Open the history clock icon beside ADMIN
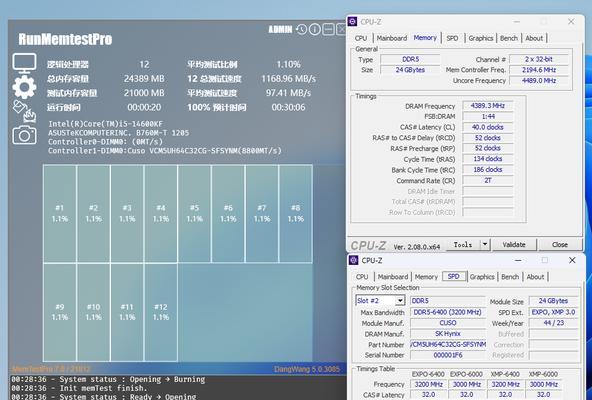Viewport: 592px width, 400px height. tap(301, 29)
